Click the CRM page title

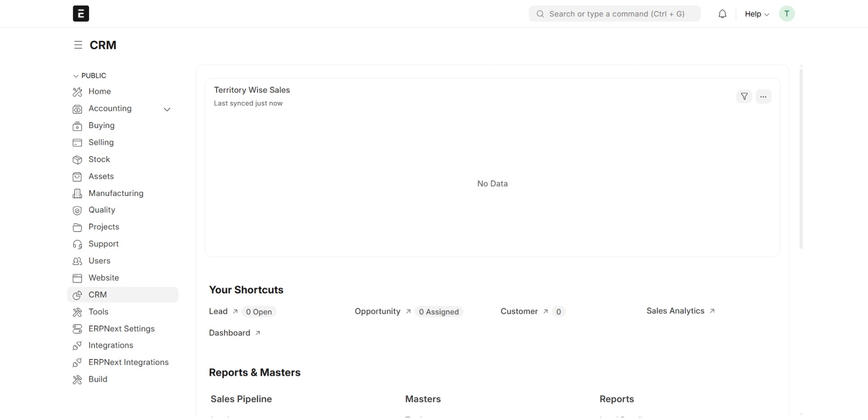pos(103,45)
